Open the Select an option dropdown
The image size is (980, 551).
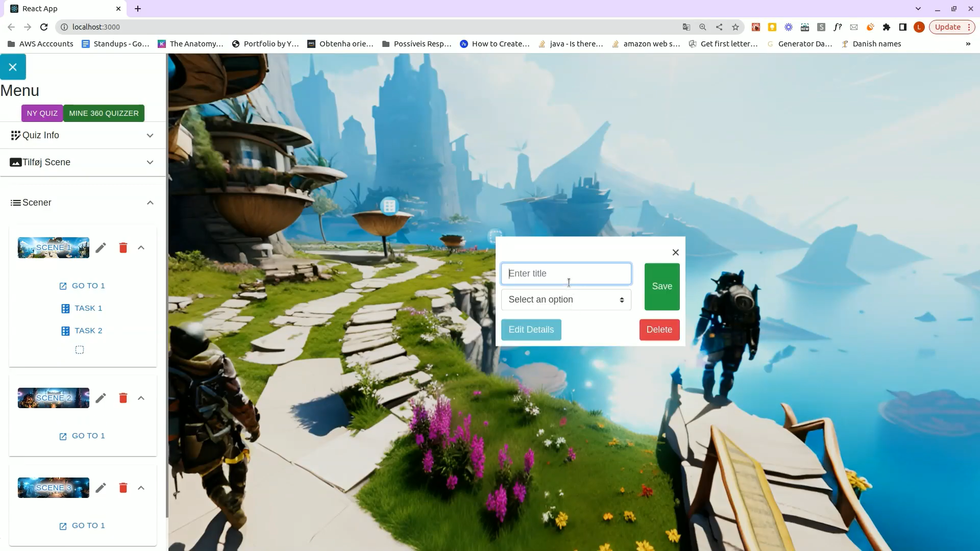(566, 300)
